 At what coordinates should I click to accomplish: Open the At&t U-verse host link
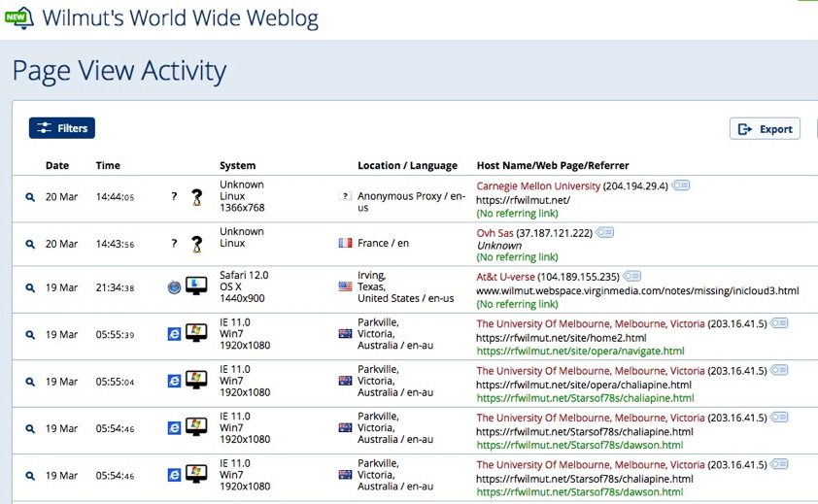505,277
